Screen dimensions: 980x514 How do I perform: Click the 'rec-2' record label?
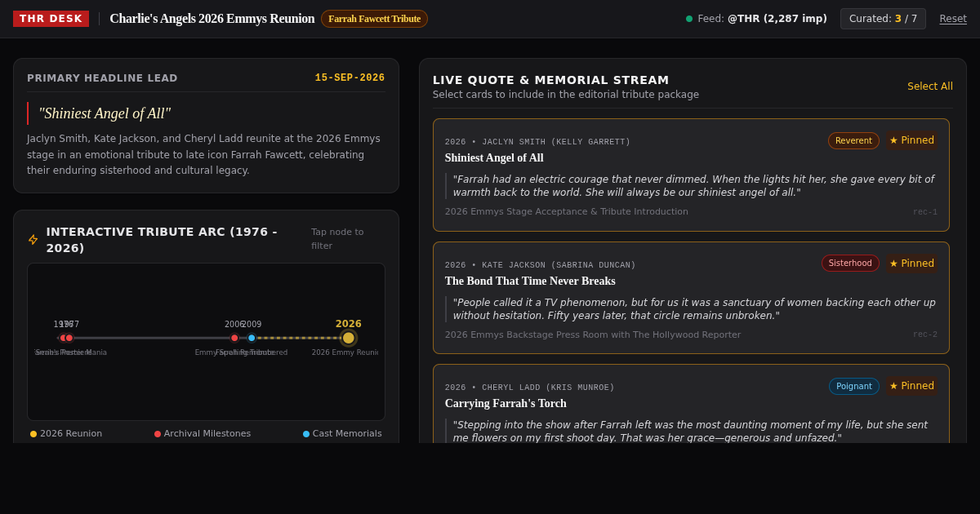coord(925,335)
